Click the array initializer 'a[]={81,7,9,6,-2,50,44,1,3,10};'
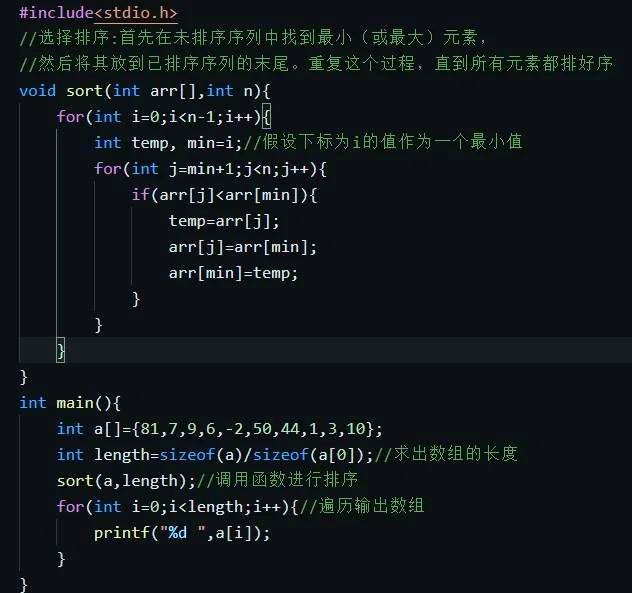632x593 pixels. point(238,429)
